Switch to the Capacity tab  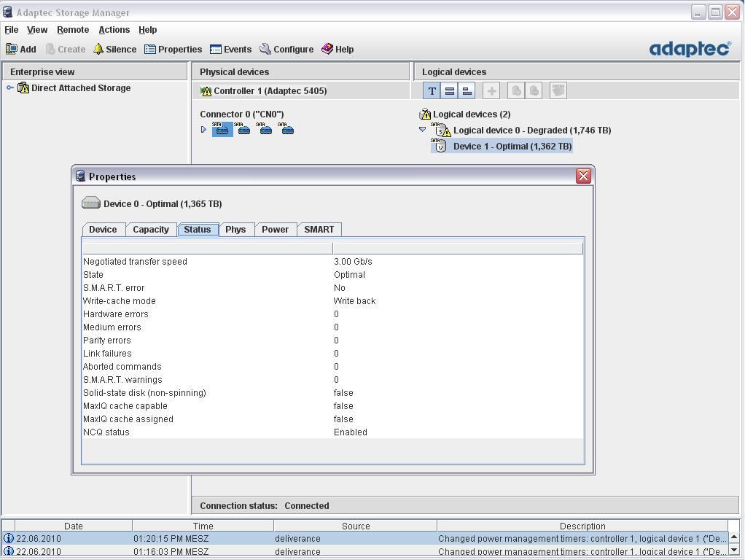pos(151,230)
